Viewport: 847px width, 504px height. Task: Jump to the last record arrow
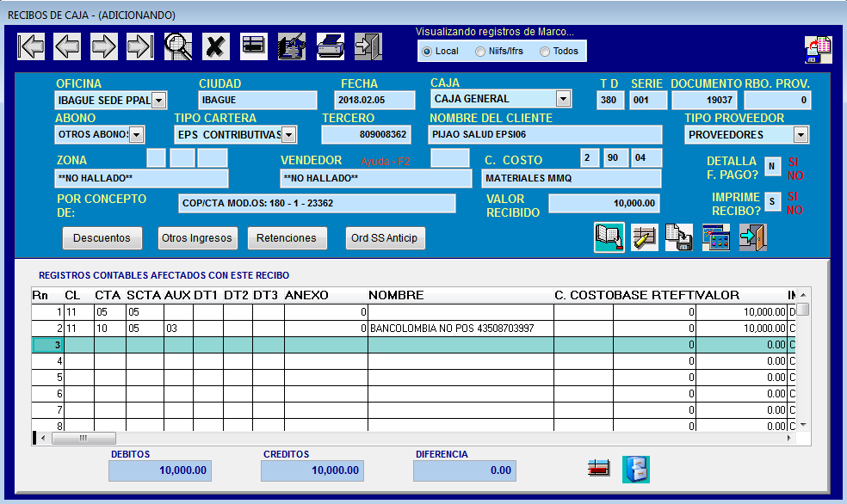(140, 46)
